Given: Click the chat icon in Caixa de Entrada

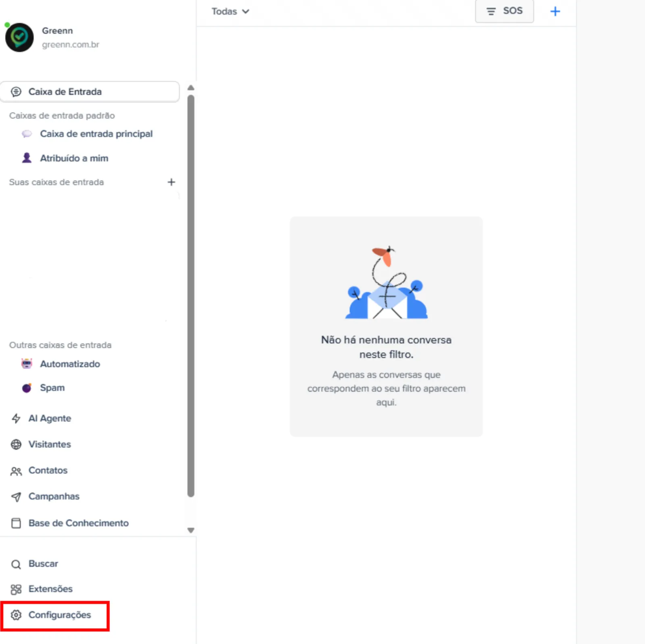Looking at the screenshot, I should point(16,92).
